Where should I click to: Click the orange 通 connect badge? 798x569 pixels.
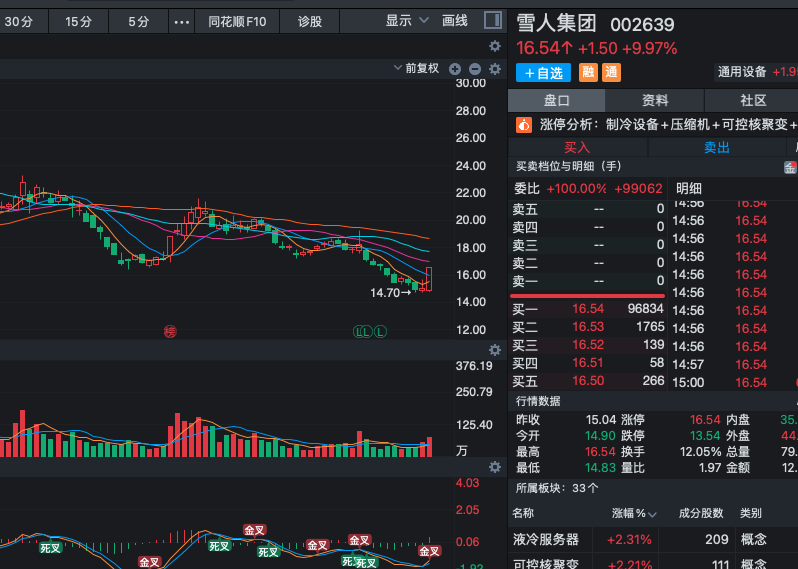tap(611, 72)
